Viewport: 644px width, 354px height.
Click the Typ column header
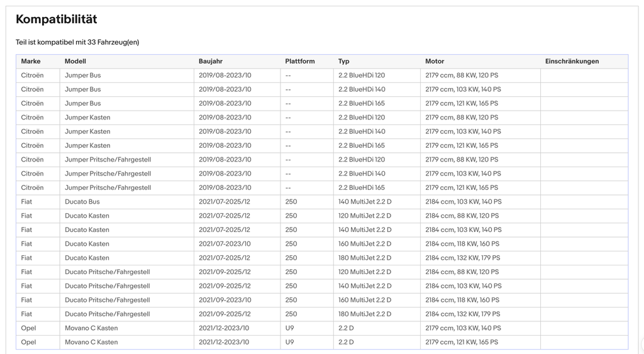pos(344,61)
